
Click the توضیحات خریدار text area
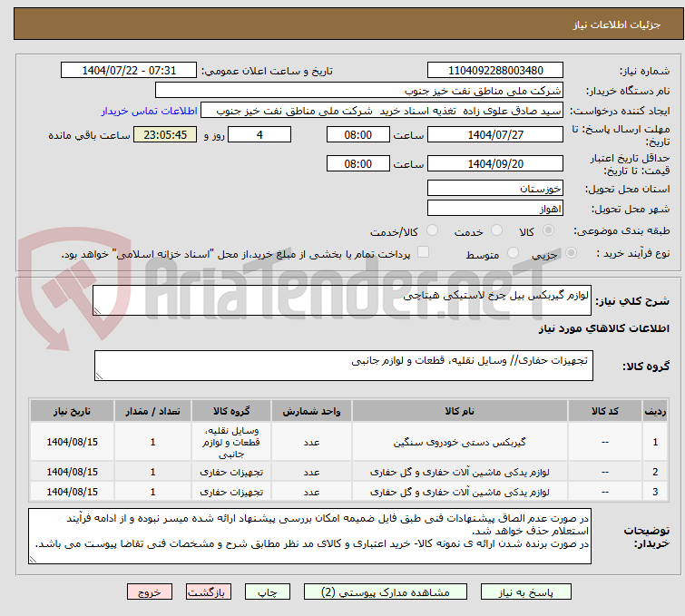(309, 536)
